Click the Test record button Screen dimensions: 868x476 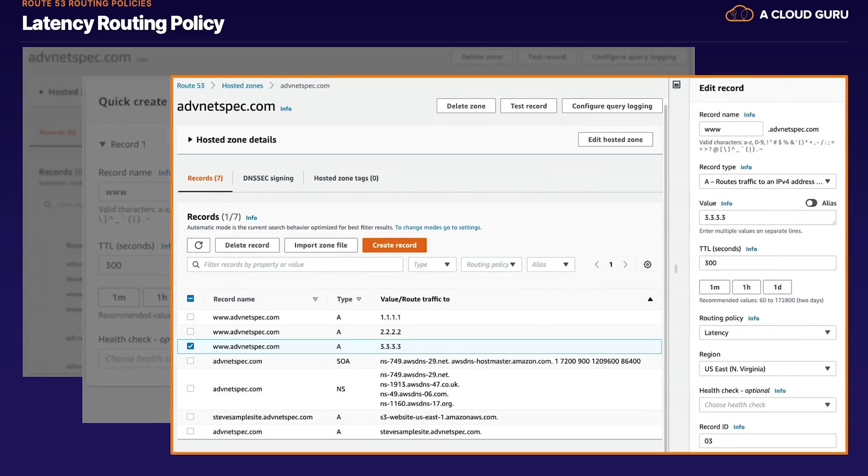[x=528, y=106]
